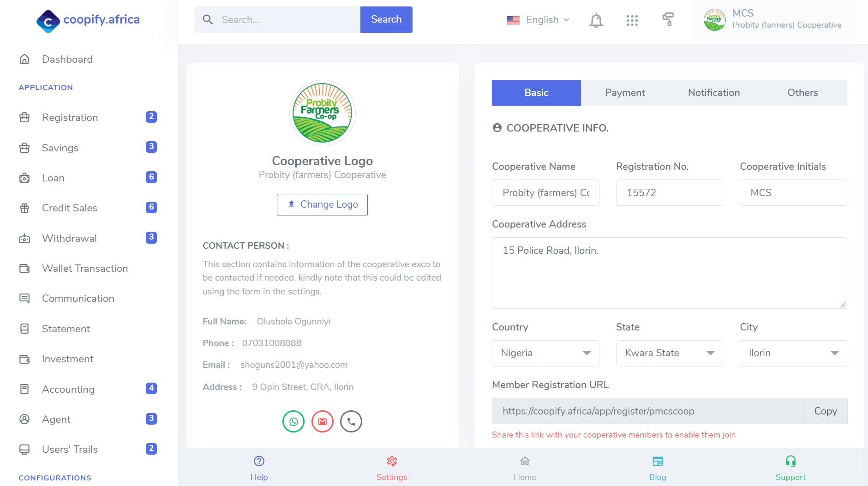Click the Change Logo button
The image size is (868, 486).
pyautogui.click(x=322, y=204)
